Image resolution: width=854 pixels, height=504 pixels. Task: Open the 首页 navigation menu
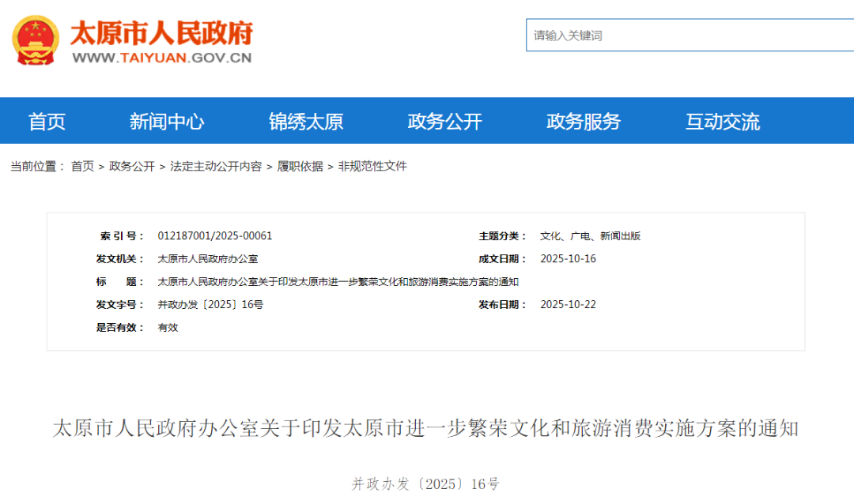click(47, 121)
